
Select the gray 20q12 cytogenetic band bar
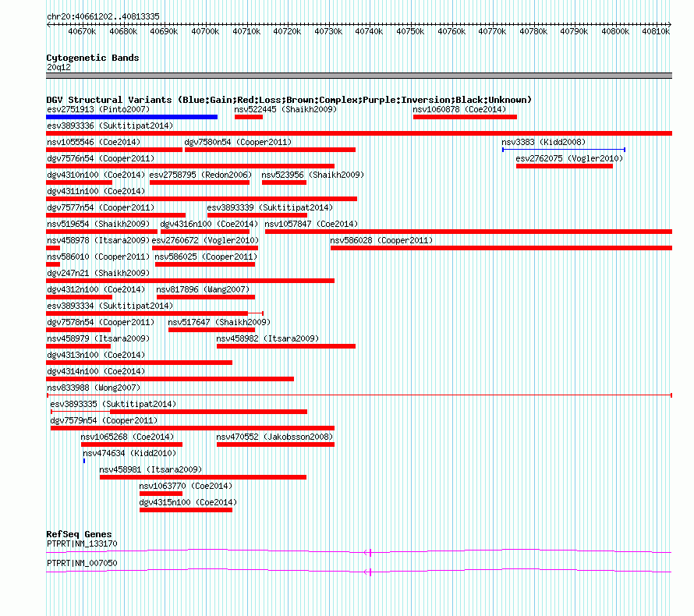359,76
